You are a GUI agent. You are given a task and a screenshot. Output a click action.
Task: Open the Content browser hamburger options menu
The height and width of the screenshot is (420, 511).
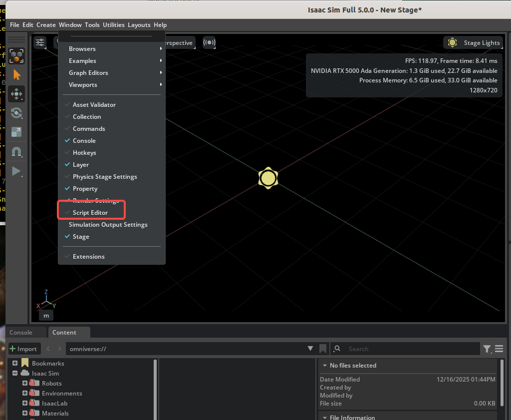point(499,349)
